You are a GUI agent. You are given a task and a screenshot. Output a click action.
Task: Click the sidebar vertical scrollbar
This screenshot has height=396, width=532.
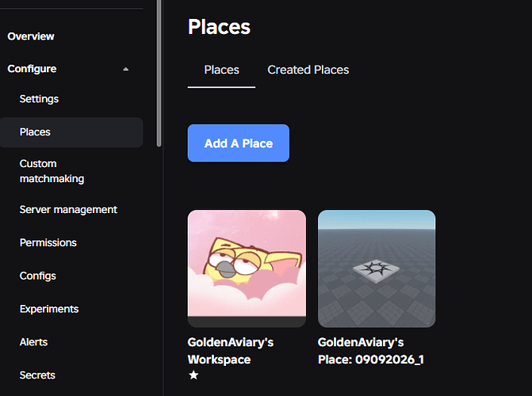[159, 73]
